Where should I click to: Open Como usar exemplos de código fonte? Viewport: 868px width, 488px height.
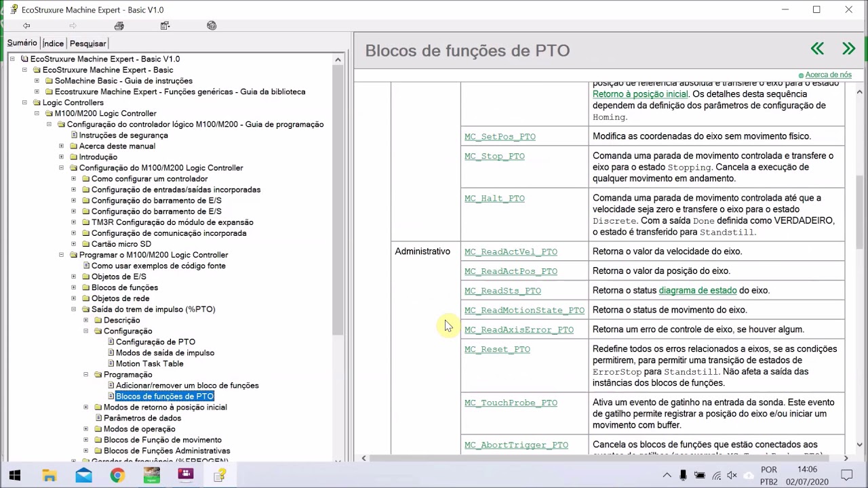coord(159,266)
